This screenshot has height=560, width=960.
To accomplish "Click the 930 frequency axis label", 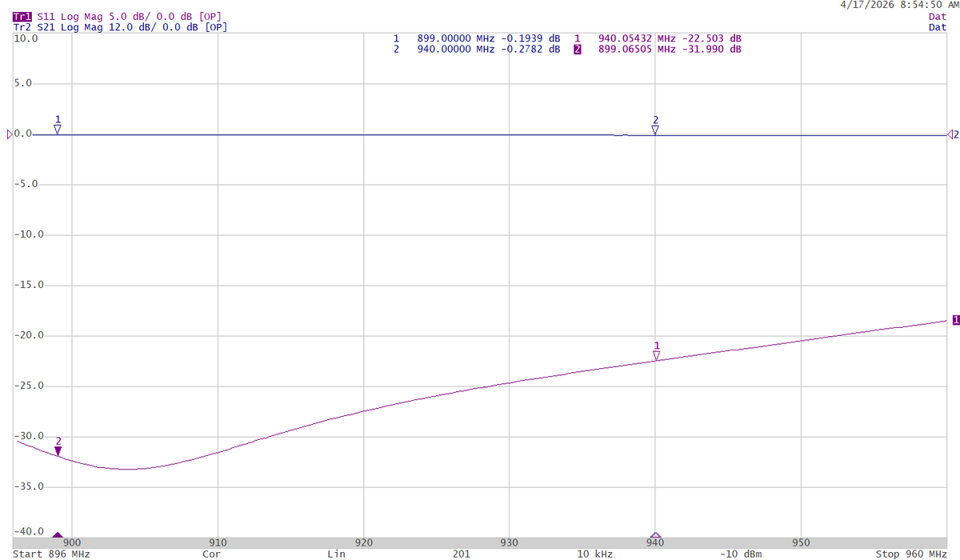I will 510,542.
